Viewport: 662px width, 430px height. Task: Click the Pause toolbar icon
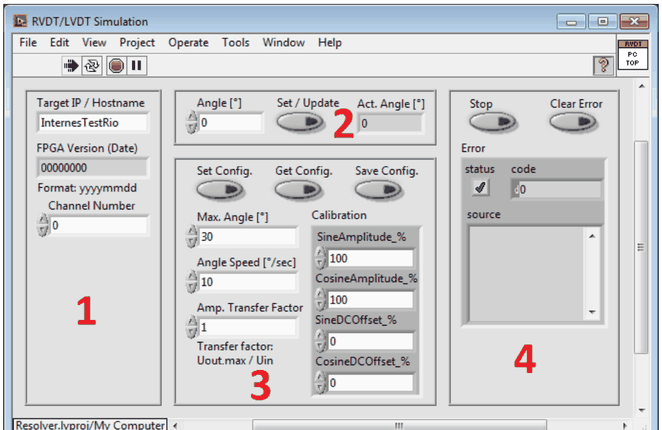(x=136, y=65)
